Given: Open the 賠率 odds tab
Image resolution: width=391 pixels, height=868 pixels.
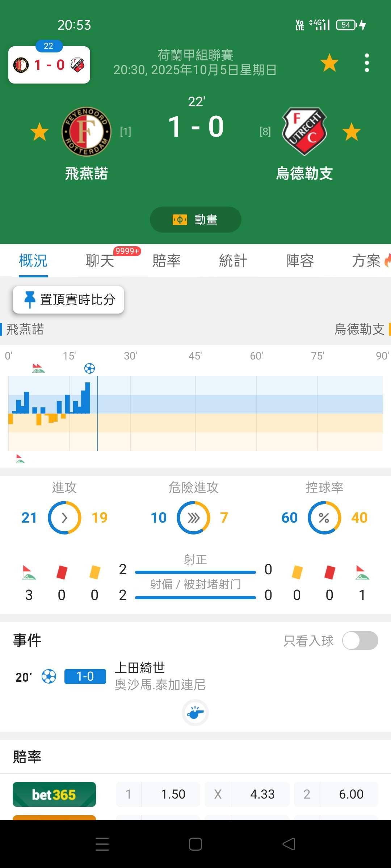Looking at the screenshot, I should [167, 260].
